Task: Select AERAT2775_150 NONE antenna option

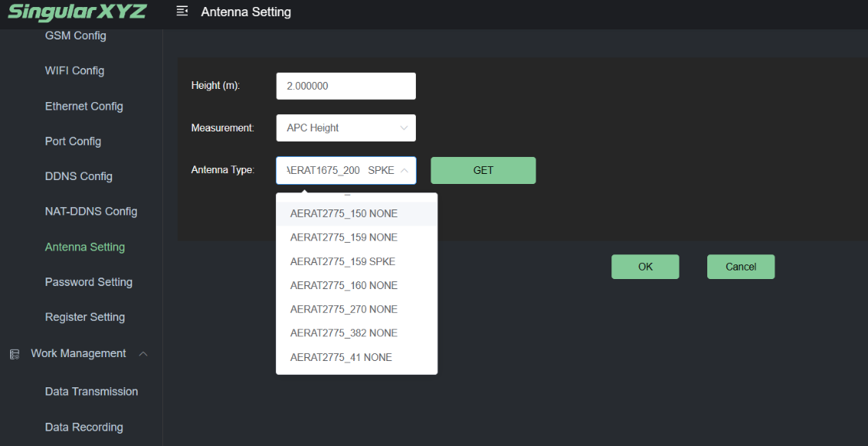Action: (344, 213)
